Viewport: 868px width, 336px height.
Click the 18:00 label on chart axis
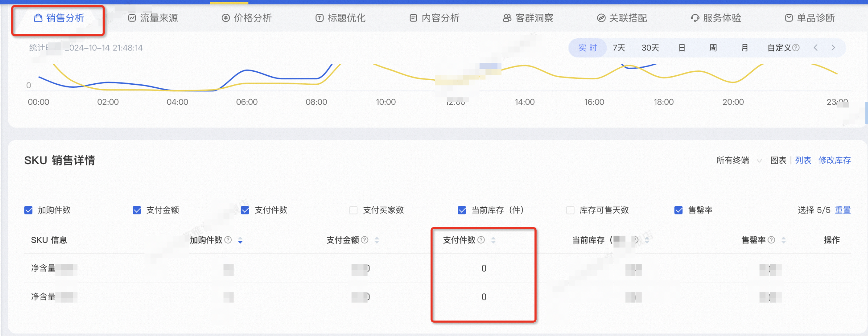click(663, 102)
